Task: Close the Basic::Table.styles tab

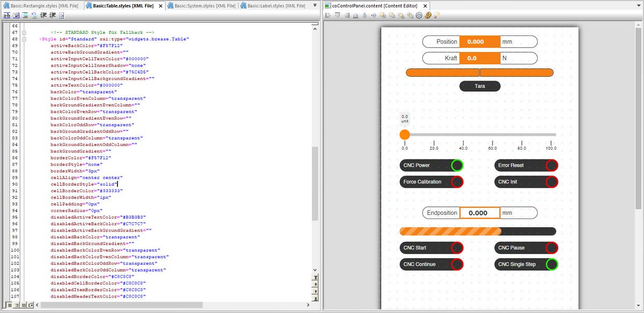Action: point(161,5)
